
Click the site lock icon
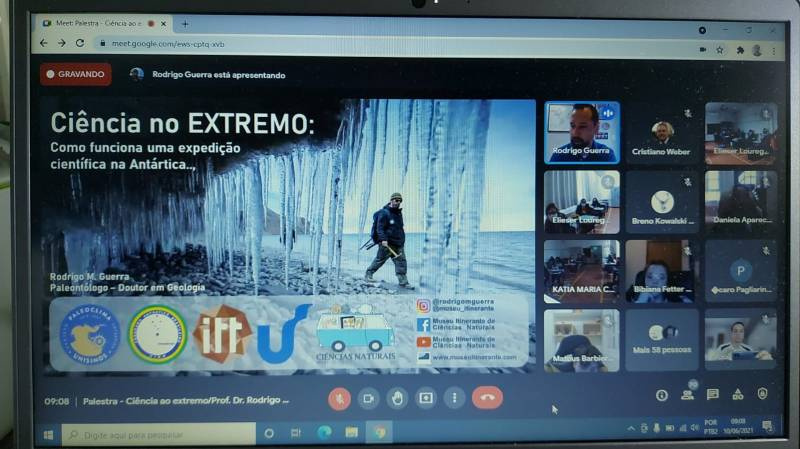click(x=103, y=44)
